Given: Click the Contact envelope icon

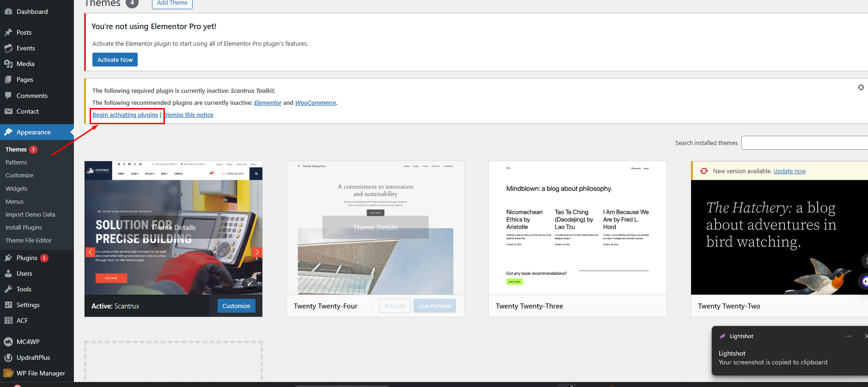Looking at the screenshot, I should pos(8,111).
